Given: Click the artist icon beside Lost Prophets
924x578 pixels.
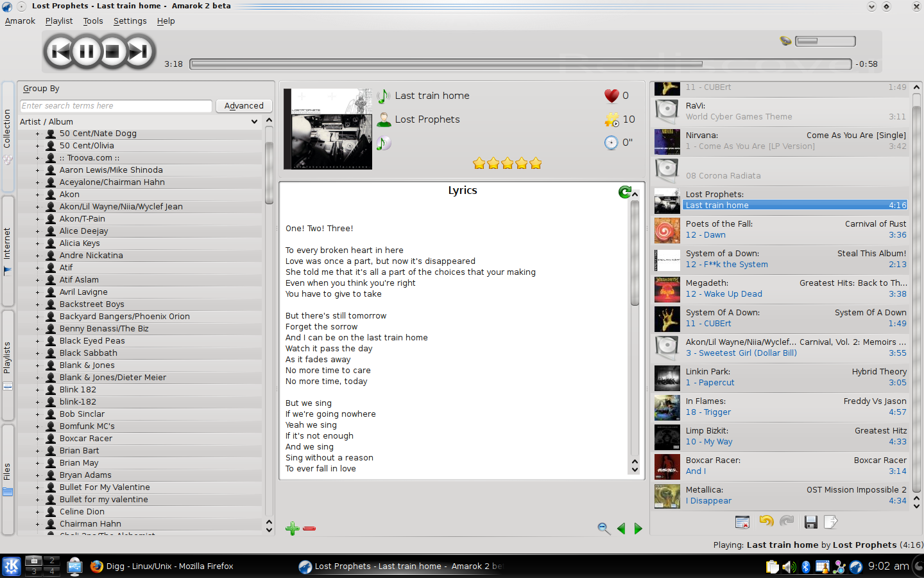Looking at the screenshot, I should click(384, 119).
